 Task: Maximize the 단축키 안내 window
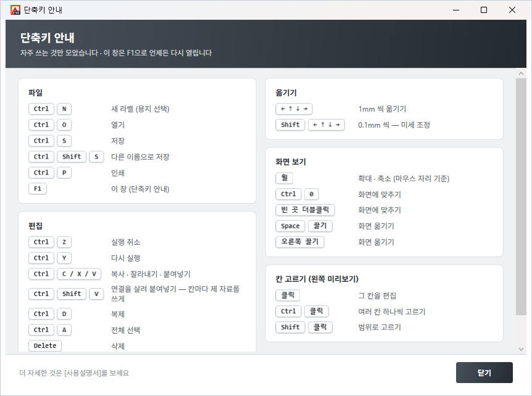pyautogui.click(x=484, y=10)
